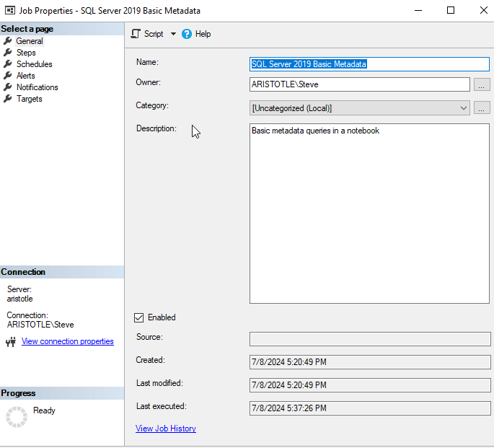Click the Job Properties window title icon
Image resolution: width=494 pixels, height=448 pixels.
point(10,10)
